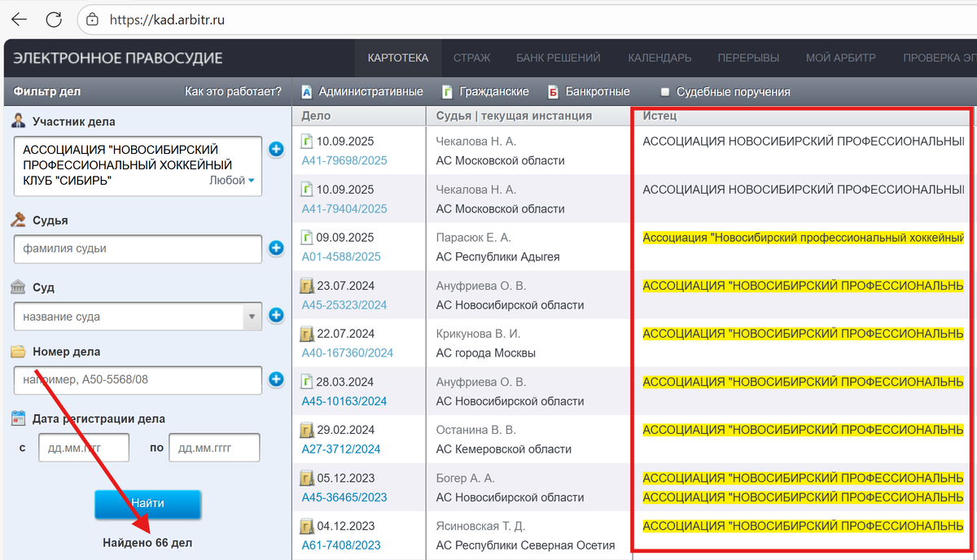The height and width of the screenshot is (560, 977).
Task: Filter by Административные cases
Action: tap(361, 92)
